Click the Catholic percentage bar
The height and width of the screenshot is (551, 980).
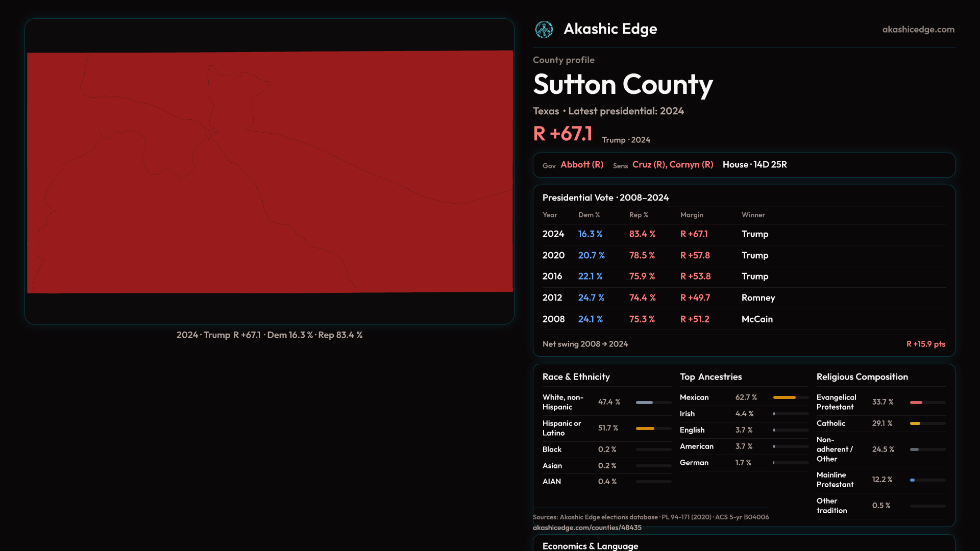(927, 423)
